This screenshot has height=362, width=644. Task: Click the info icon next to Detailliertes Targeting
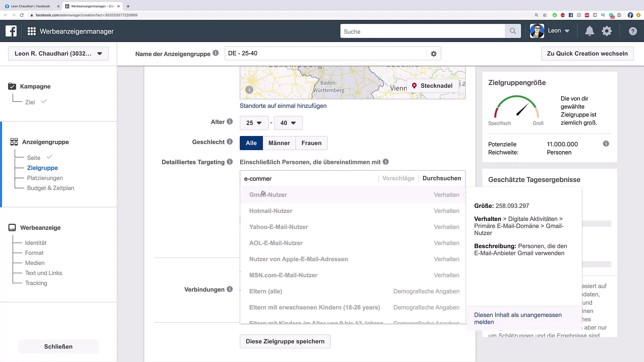[230, 162]
